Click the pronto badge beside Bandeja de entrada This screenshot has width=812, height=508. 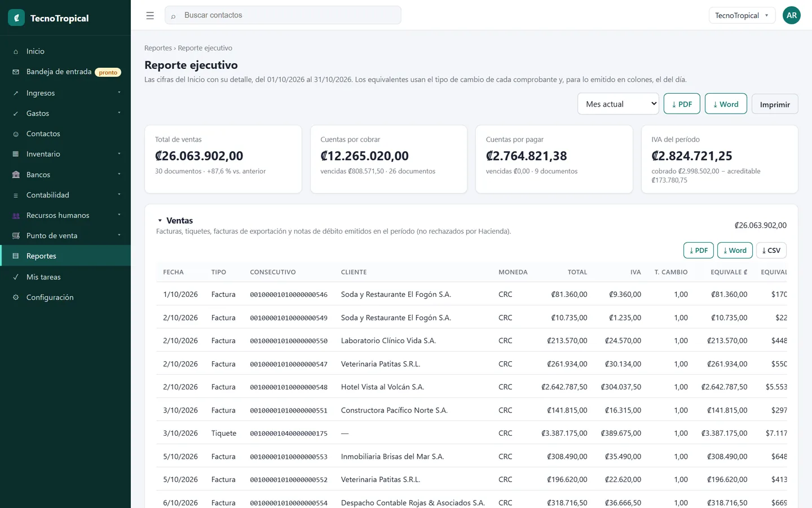point(108,72)
